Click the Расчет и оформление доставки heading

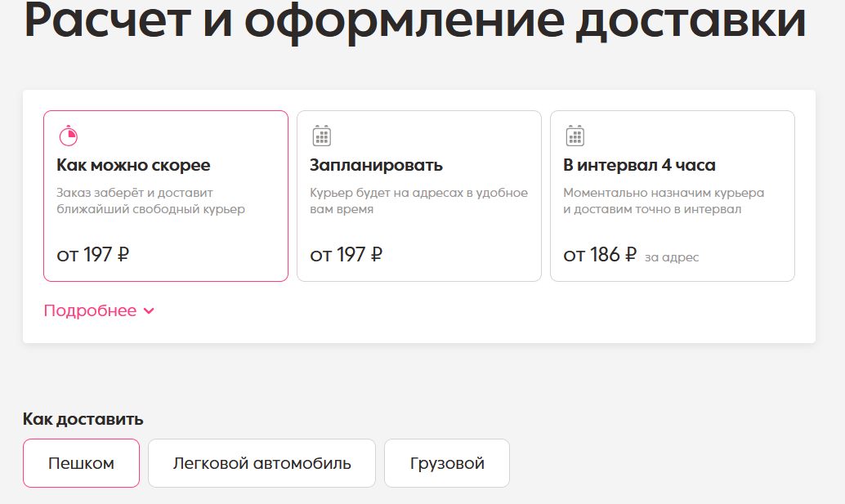coord(415,22)
